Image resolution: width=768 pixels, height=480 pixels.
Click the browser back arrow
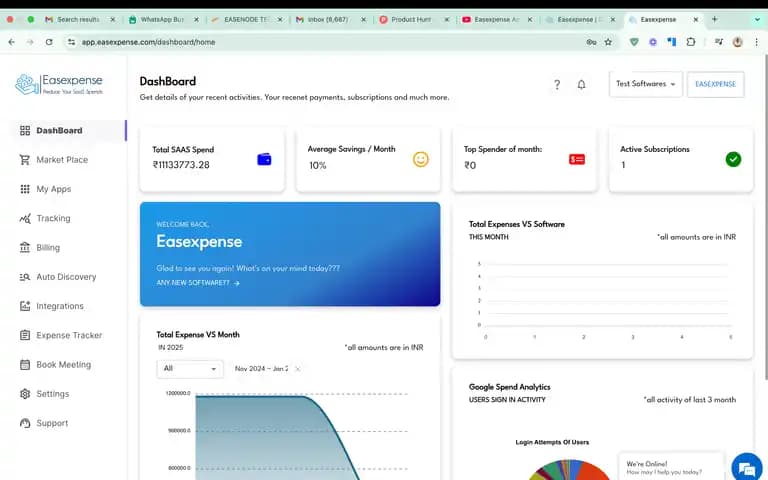tap(11, 42)
